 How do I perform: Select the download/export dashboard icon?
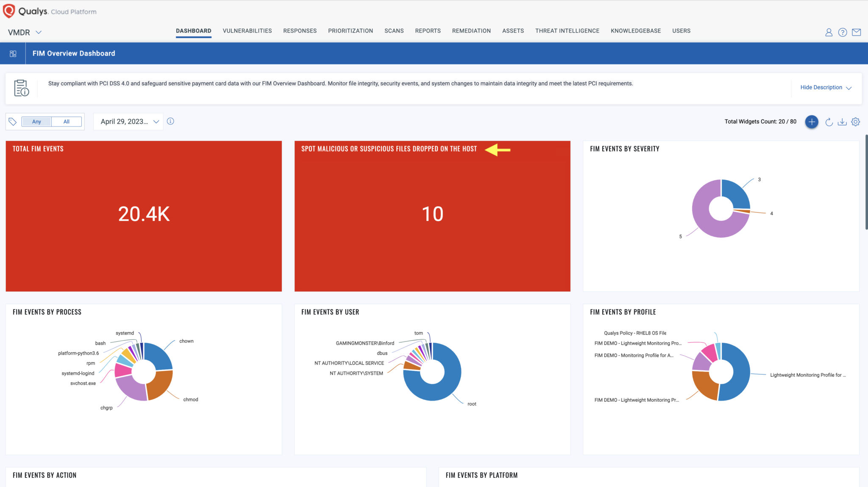[843, 122]
